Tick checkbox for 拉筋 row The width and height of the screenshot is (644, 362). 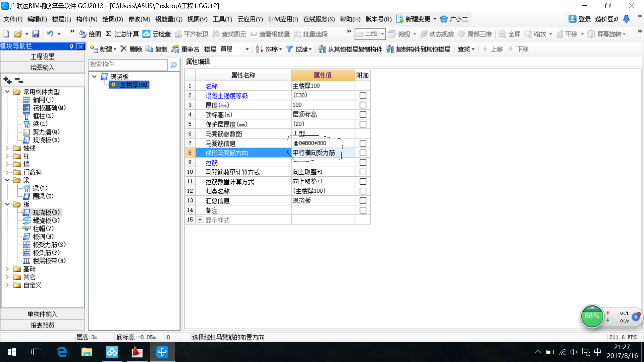pos(363,162)
